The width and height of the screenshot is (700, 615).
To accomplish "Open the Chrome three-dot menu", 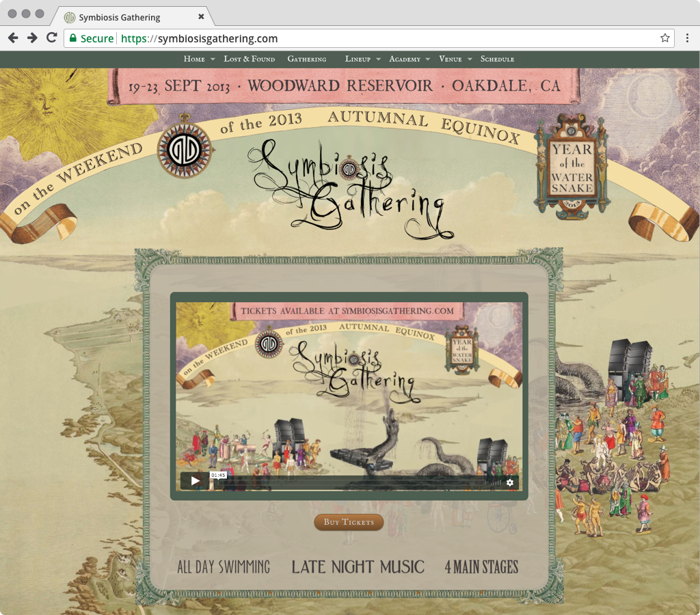I will click(687, 38).
